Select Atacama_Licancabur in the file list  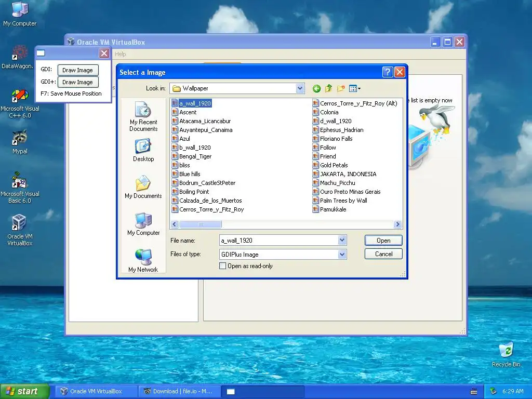coord(201,121)
